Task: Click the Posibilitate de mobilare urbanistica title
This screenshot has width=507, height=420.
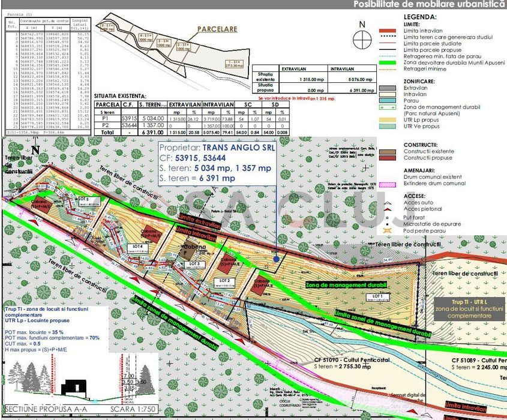Action: [430, 4]
